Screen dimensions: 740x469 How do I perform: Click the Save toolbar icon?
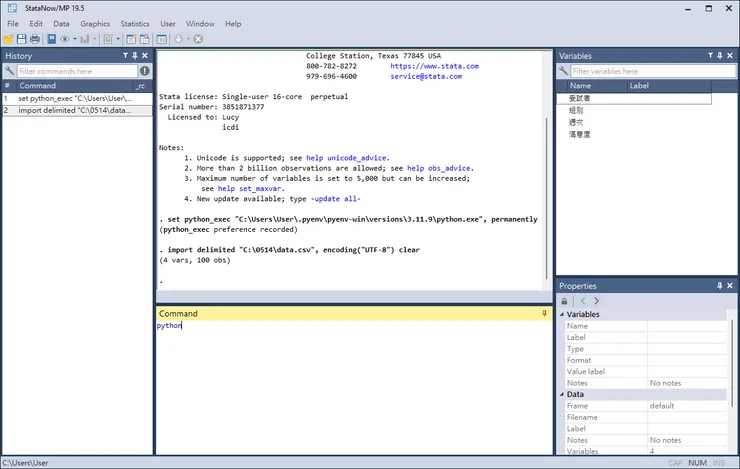[21, 39]
